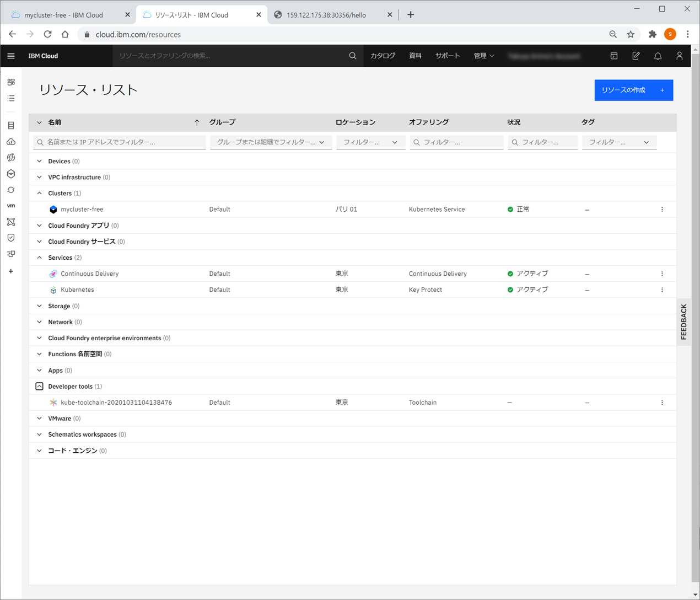The image size is (700, 600).
Task: Open the notifications bell
Action: pos(658,56)
